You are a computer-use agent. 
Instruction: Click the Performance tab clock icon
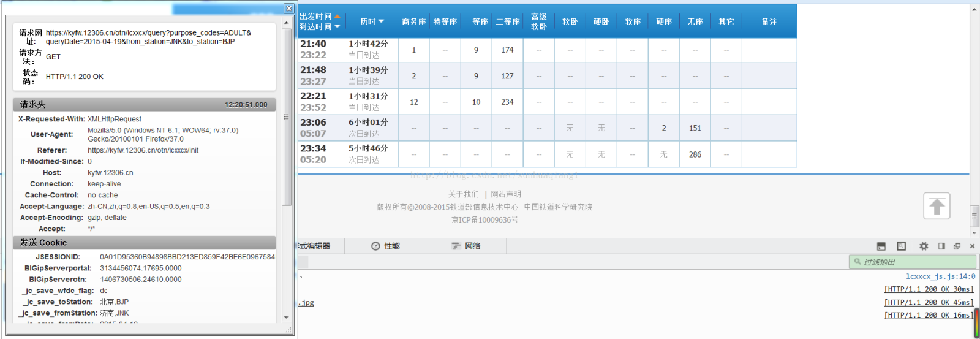click(x=375, y=246)
